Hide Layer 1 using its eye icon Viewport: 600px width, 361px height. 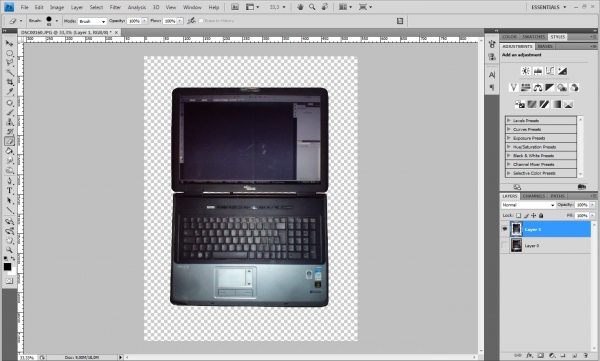click(x=505, y=229)
